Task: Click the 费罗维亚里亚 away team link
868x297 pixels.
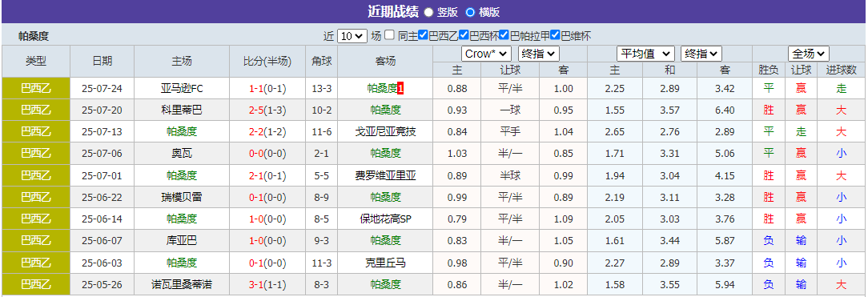Action: coord(385,175)
